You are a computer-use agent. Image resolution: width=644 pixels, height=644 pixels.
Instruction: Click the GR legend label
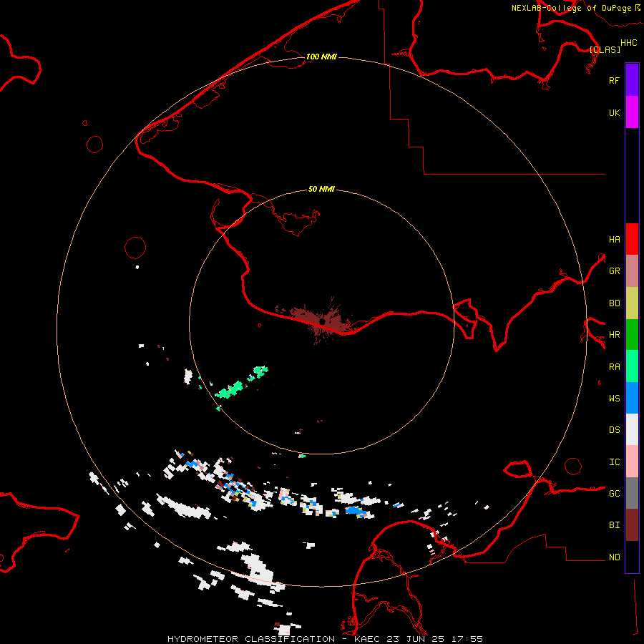[614, 271]
